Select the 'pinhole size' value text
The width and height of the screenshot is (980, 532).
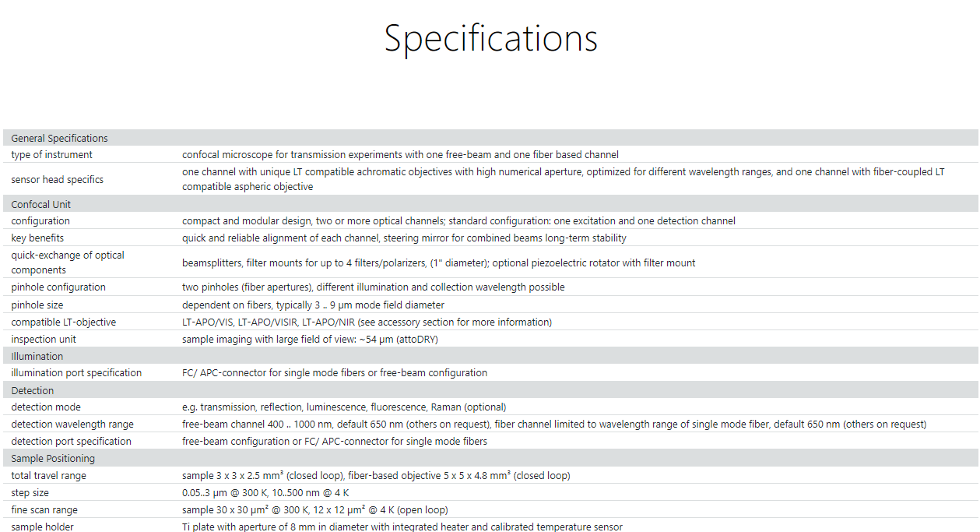click(x=313, y=305)
